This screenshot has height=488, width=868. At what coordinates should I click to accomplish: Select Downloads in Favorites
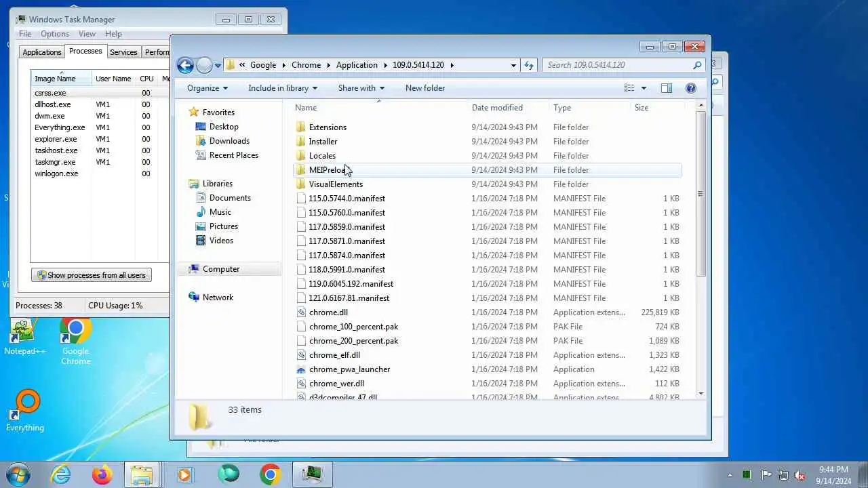[x=229, y=141]
